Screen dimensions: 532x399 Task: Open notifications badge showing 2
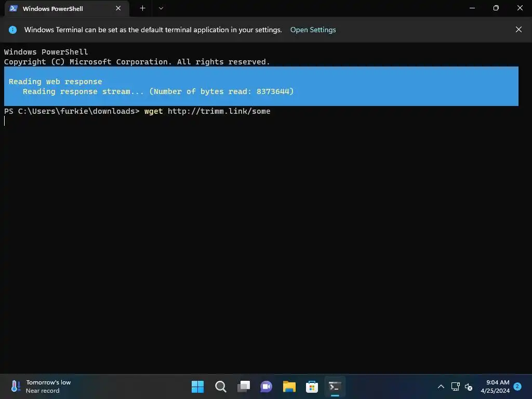[x=517, y=387]
